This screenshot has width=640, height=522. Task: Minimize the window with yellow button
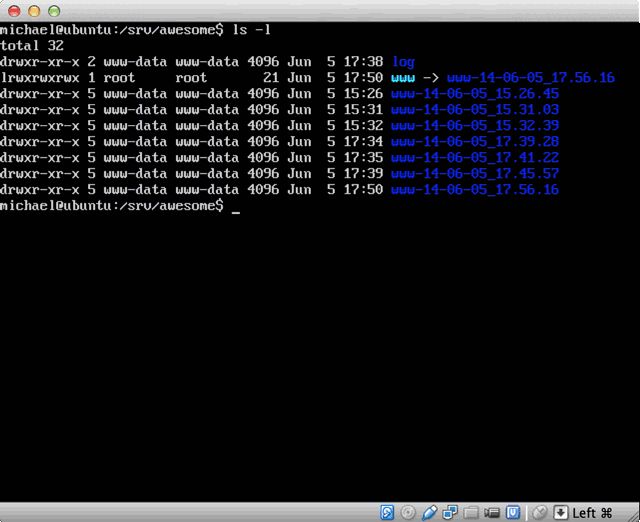(x=34, y=11)
